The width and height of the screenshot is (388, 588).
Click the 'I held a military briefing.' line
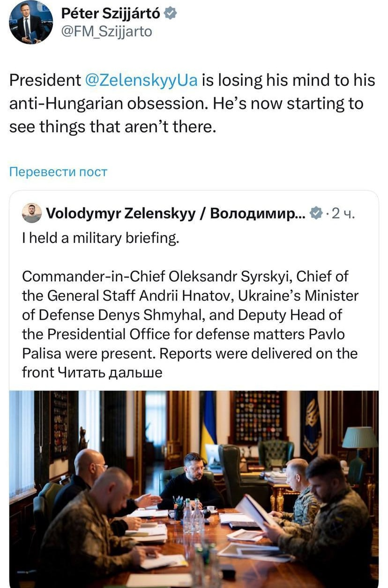click(101, 239)
